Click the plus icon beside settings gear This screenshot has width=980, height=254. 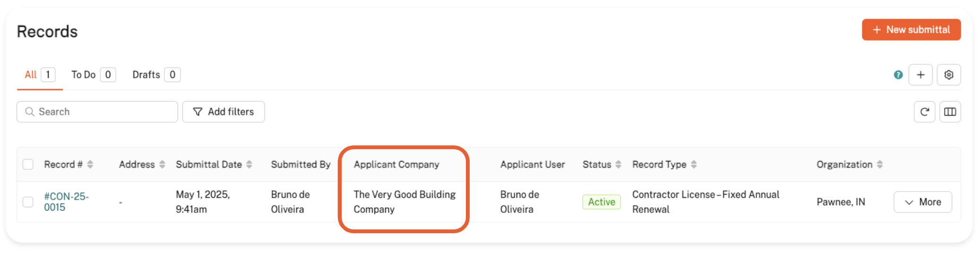click(920, 75)
